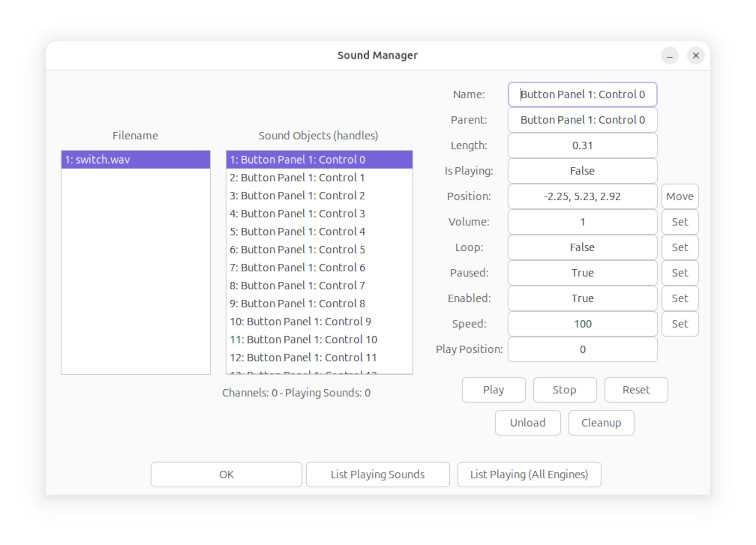756x545 pixels.
Task: Edit the Position field coordinates
Action: click(582, 196)
